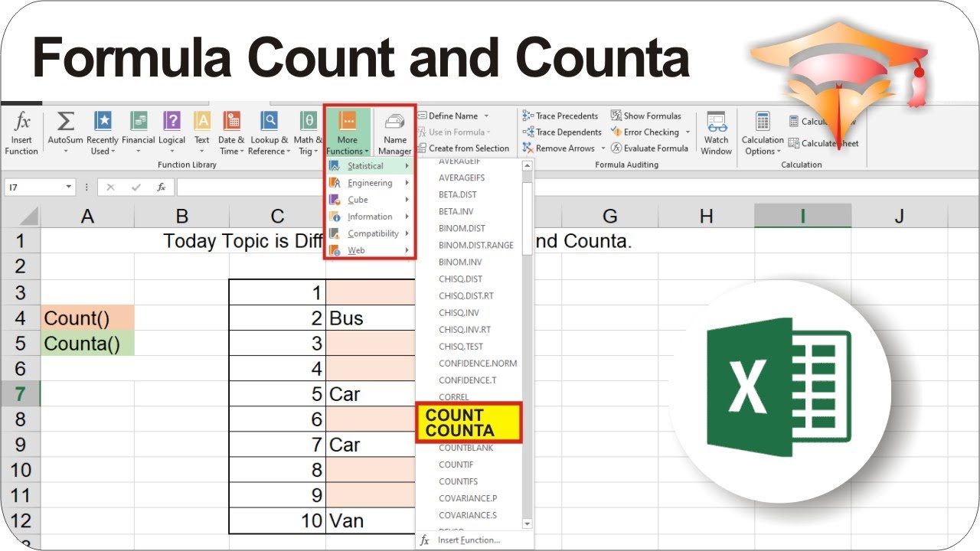Expand the Compatibility submenu
980x551 pixels.
pos(369,233)
